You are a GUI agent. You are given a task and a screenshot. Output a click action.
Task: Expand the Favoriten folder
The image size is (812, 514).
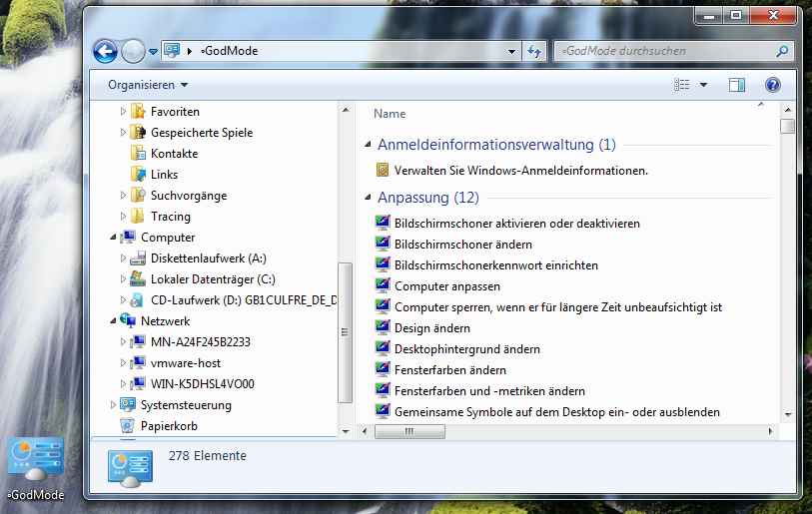123,112
